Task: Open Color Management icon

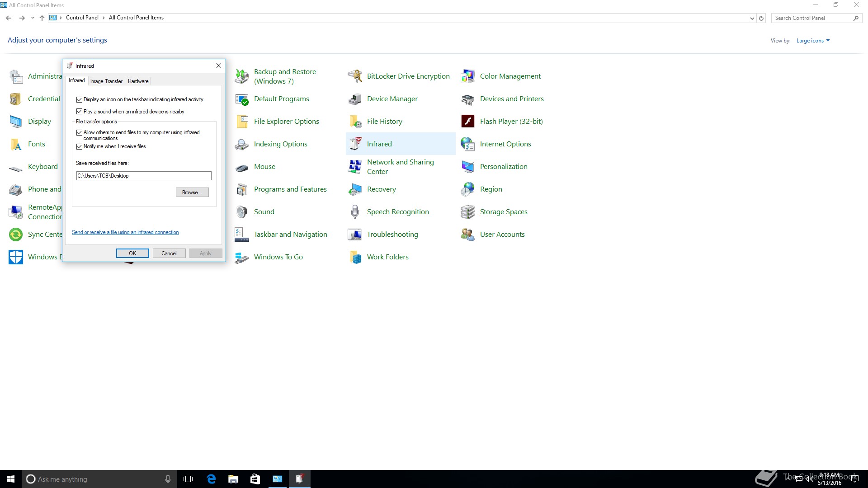Action: click(x=468, y=76)
